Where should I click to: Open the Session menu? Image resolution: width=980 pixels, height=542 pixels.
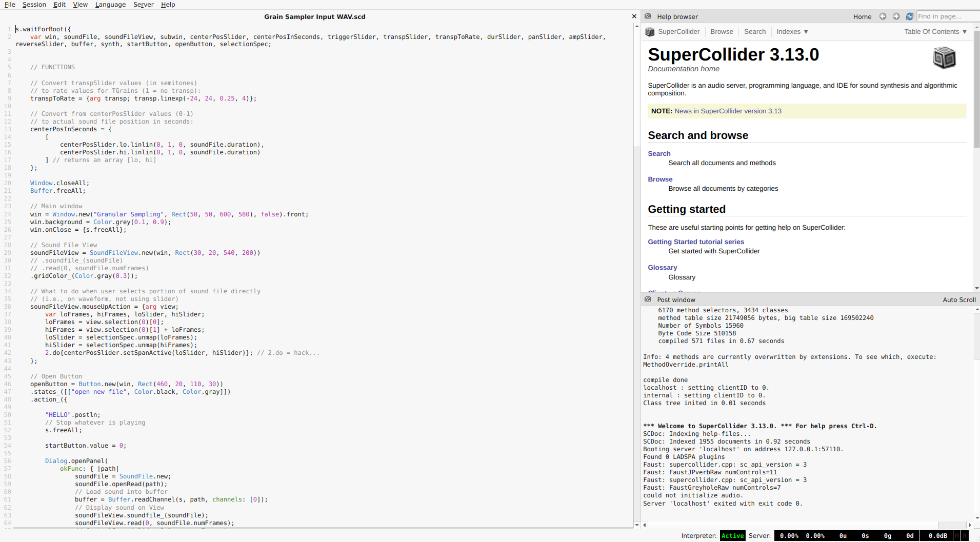[34, 5]
